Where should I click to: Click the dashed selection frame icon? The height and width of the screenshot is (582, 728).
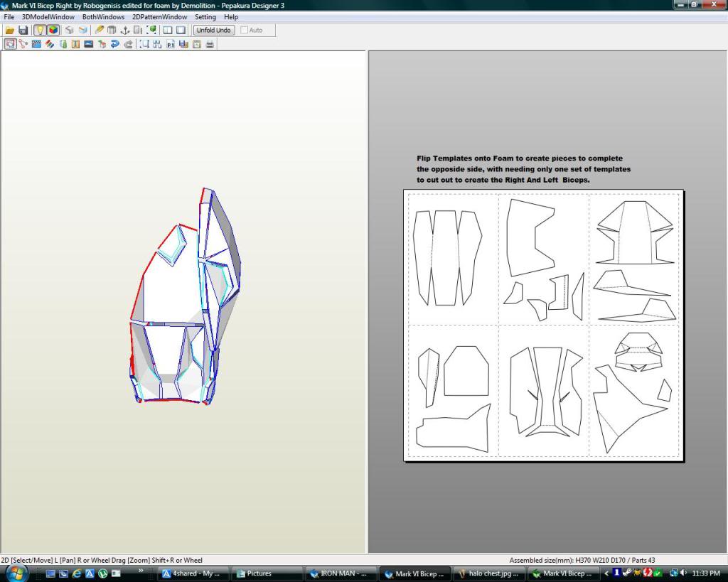144,44
